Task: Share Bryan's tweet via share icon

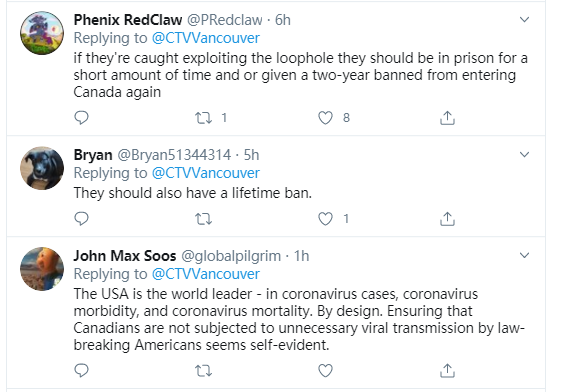Action: (x=447, y=219)
